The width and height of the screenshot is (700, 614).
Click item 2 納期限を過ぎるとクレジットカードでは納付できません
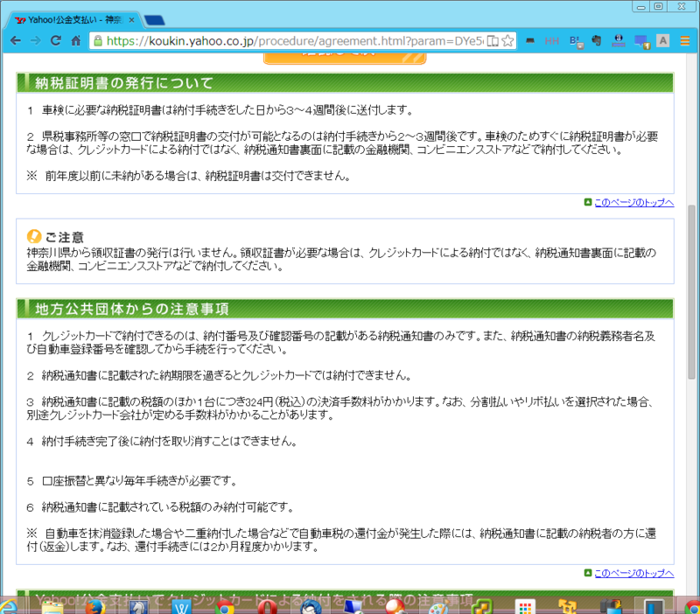click(x=219, y=376)
